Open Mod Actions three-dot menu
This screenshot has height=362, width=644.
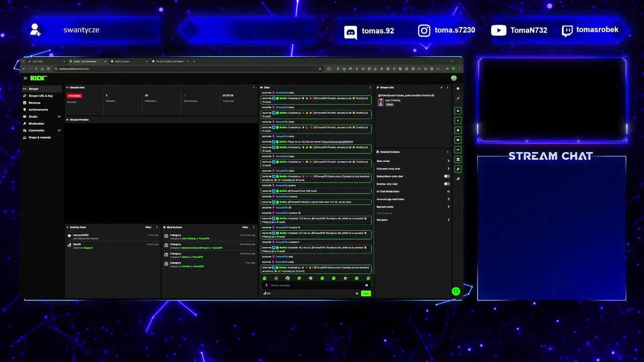(x=254, y=227)
